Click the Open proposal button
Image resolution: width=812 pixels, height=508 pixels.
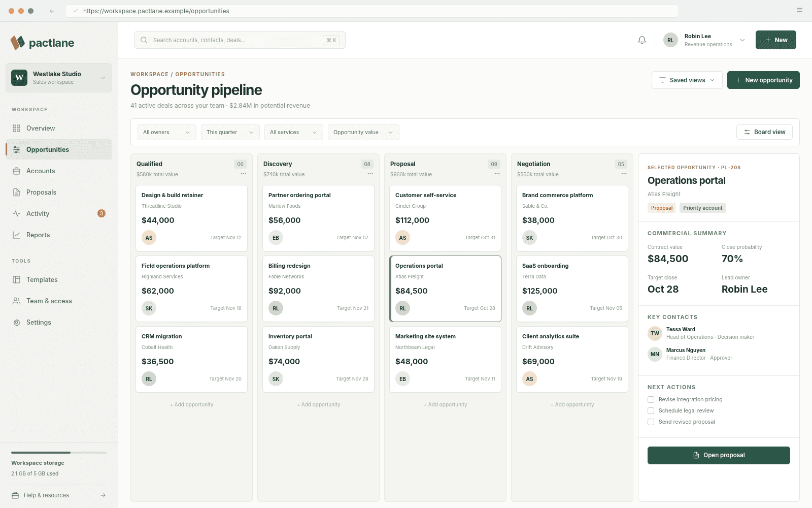[x=719, y=455]
